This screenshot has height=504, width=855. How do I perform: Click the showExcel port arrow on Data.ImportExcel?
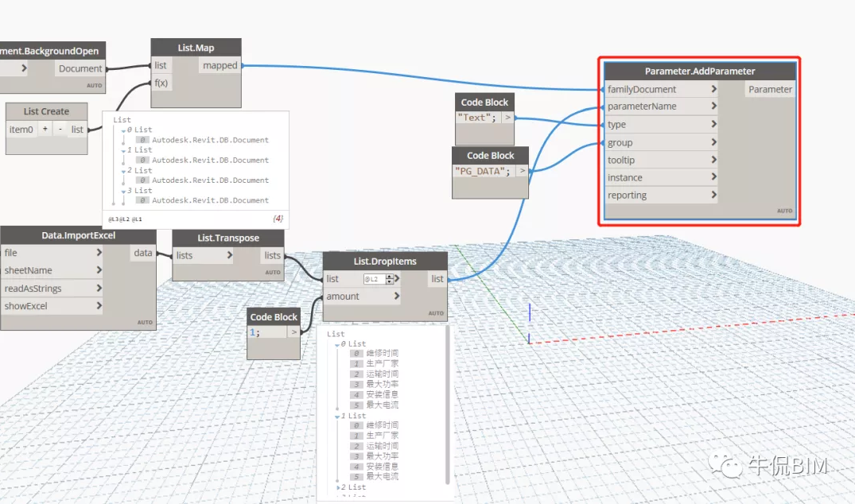[x=99, y=305]
